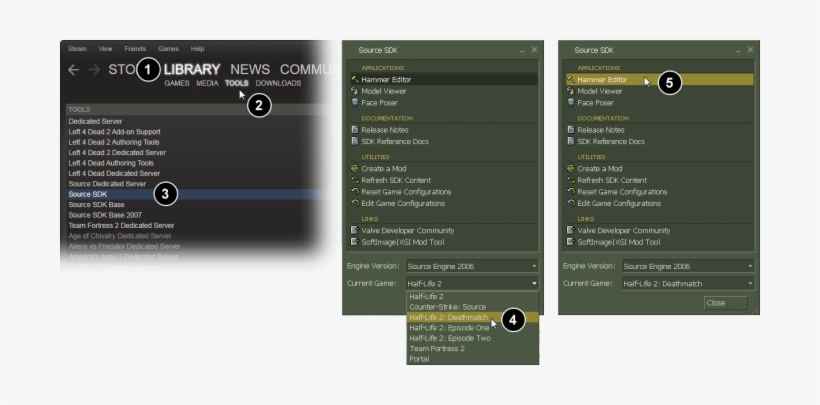This screenshot has height=405, width=820.
Task: Open the DOWNLOADS library sub-tab
Action: click(x=278, y=83)
